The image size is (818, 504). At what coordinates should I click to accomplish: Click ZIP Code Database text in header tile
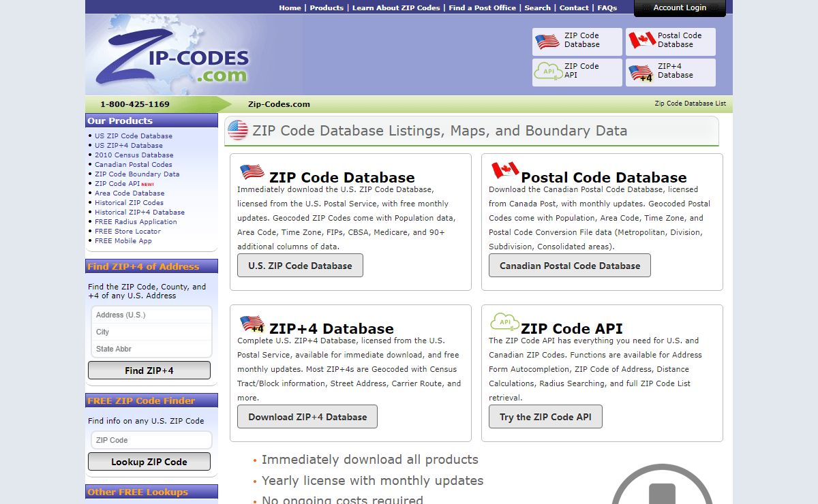582,40
